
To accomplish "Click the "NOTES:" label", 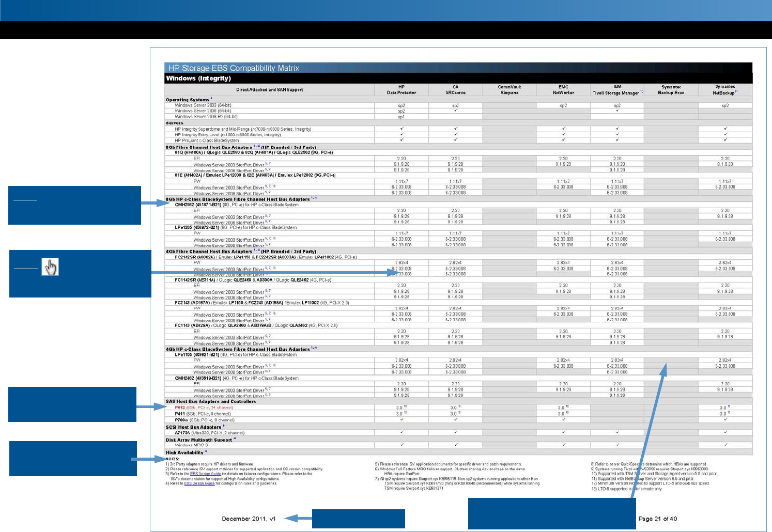I will click(173, 459).
